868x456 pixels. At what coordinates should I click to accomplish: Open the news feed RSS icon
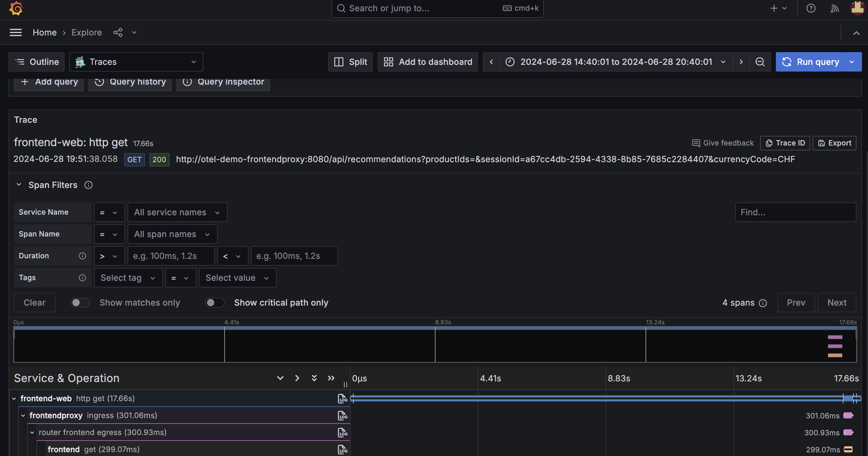834,8
